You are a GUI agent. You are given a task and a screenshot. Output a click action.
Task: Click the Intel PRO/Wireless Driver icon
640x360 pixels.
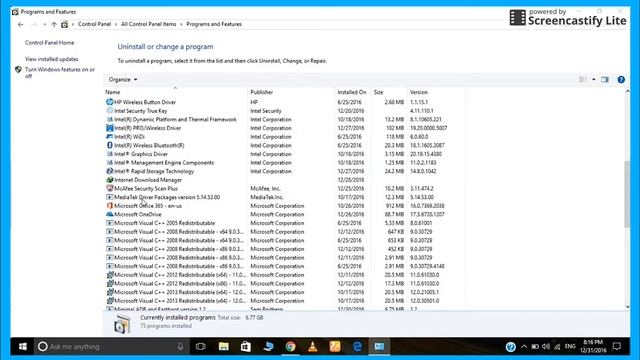[109, 128]
